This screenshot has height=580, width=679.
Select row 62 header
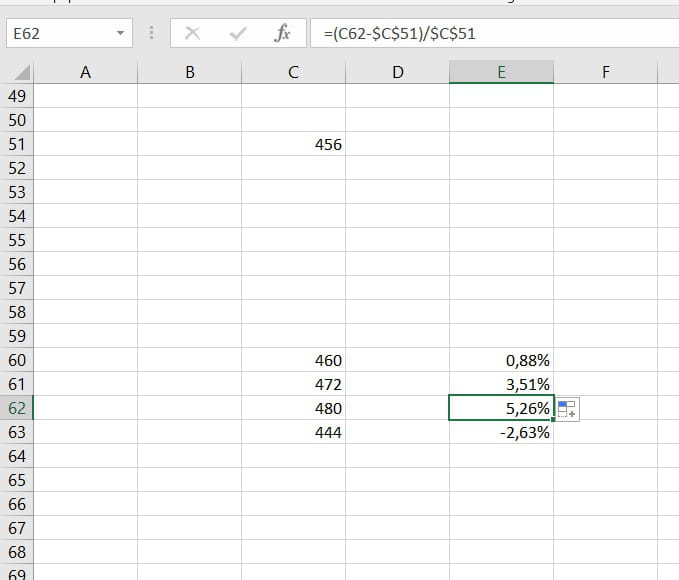[x=17, y=408]
